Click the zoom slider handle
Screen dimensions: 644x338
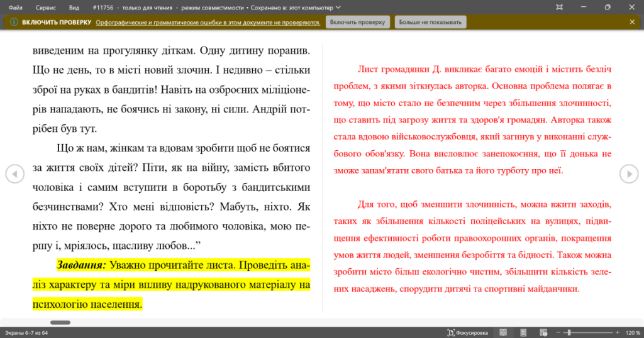pyautogui.click(x=569, y=332)
